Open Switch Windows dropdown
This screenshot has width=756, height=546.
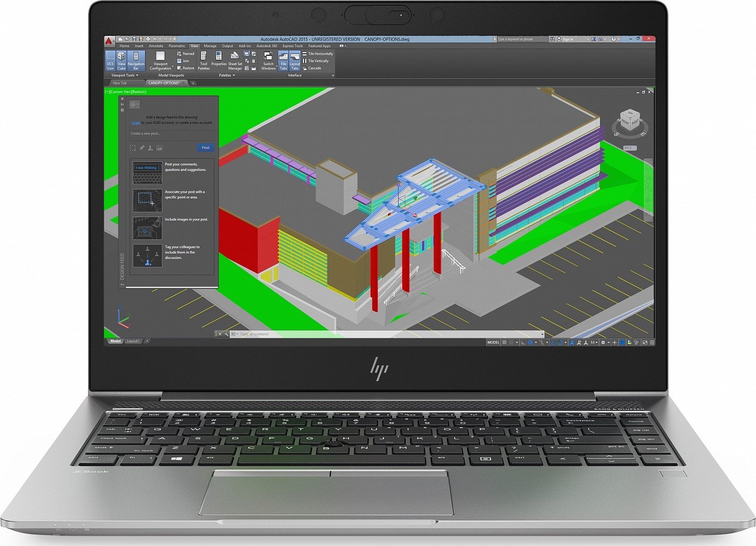(268, 61)
